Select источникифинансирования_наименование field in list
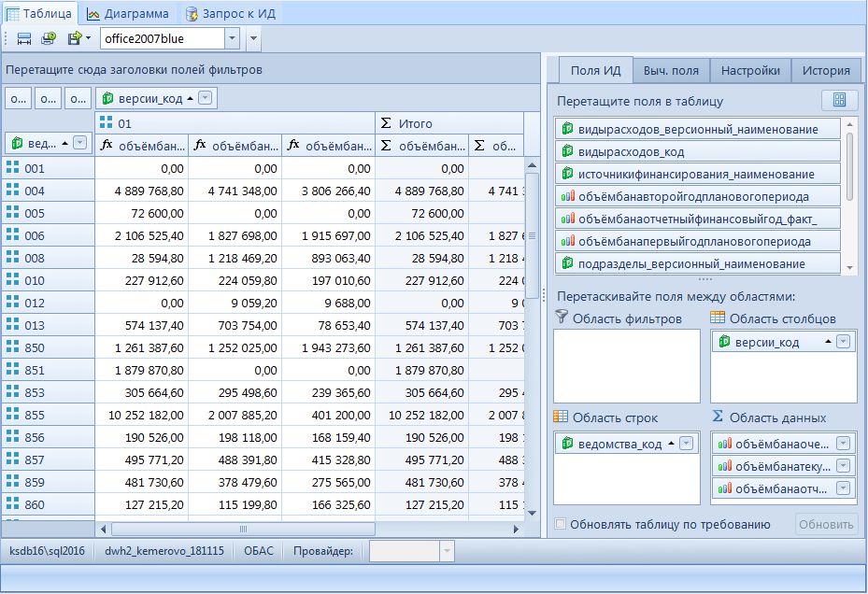The width and height of the screenshot is (868, 594). 696,174
